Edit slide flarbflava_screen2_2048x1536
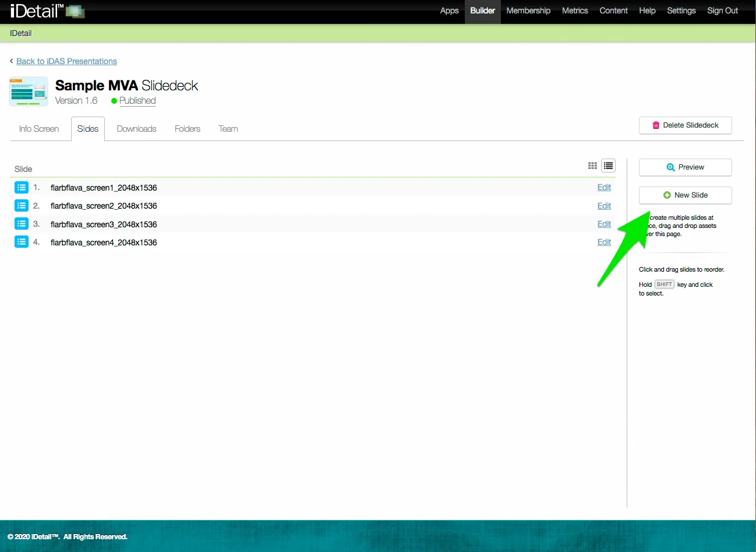 [604, 206]
